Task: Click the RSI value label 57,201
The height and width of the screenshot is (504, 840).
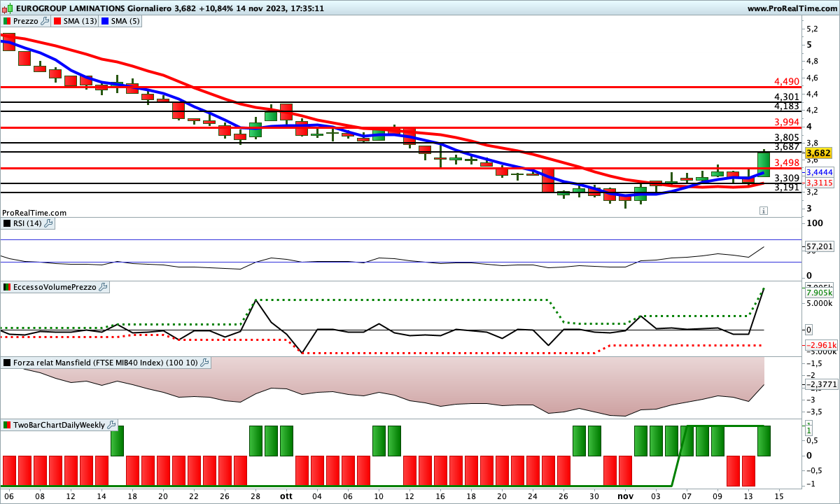Action: pyautogui.click(x=820, y=246)
